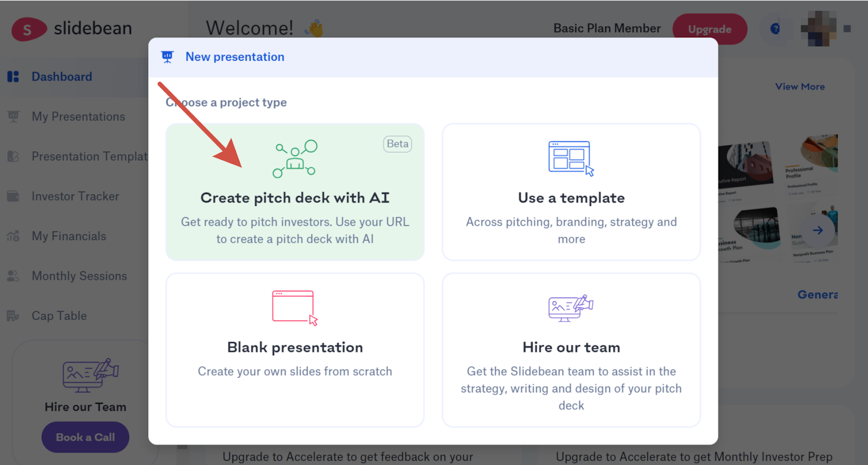Image resolution: width=868 pixels, height=465 pixels.
Task: Click the template layout icon
Action: click(x=571, y=158)
